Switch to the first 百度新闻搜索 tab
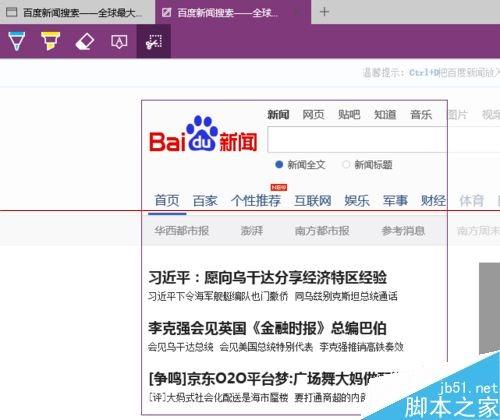The image size is (500, 420). pyautogui.click(x=77, y=12)
